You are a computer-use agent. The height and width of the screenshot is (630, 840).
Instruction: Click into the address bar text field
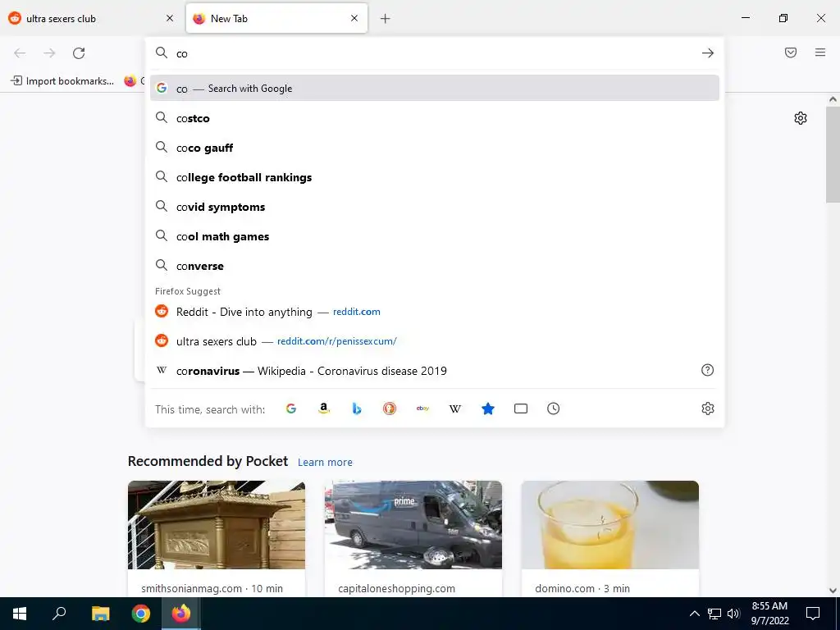click(434, 53)
